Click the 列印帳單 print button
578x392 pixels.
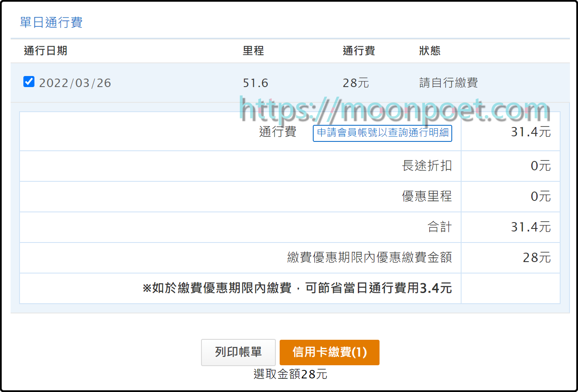tap(238, 352)
